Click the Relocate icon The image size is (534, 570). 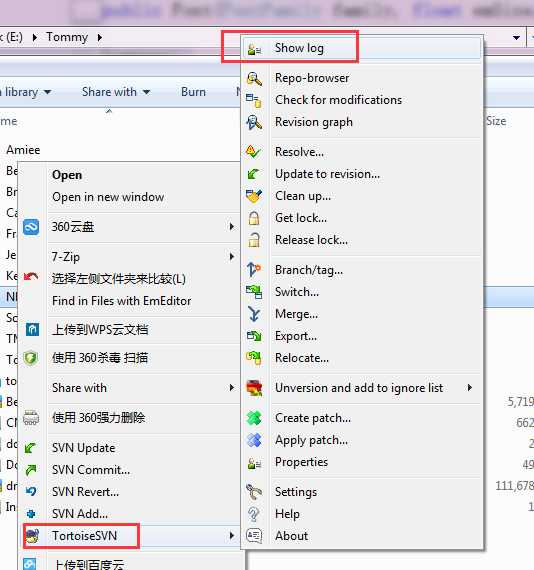254,358
